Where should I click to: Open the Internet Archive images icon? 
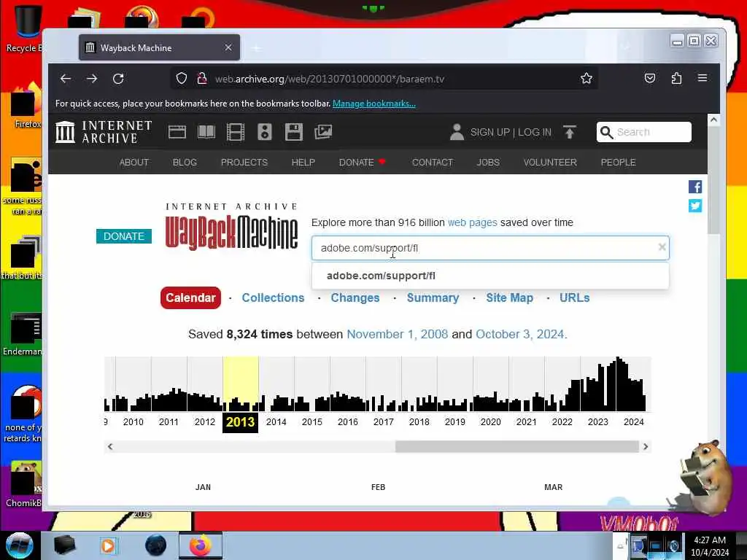click(323, 132)
